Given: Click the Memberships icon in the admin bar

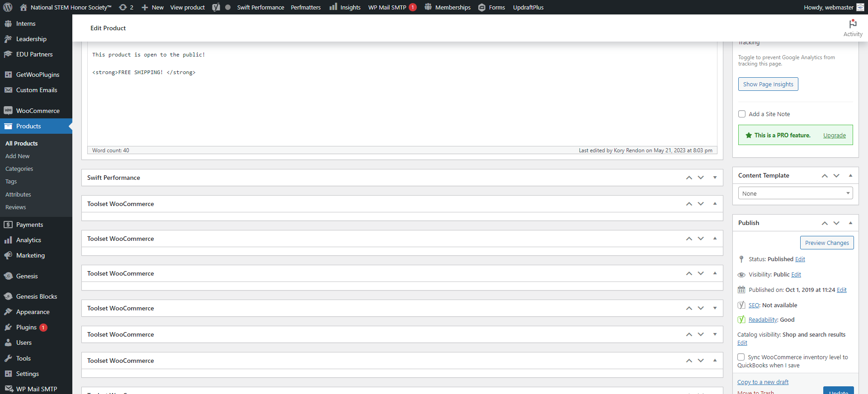Looking at the screenshot, I should tap(428, 7).
